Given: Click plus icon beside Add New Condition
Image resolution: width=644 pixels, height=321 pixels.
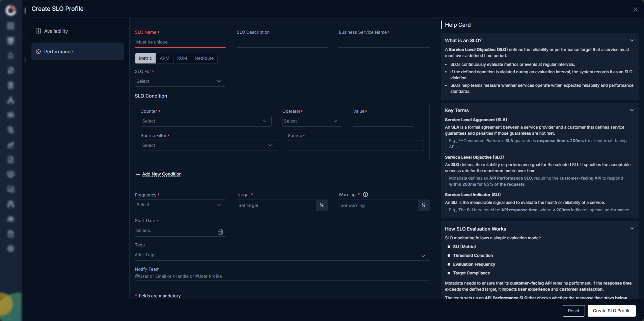Looking at the screenshot, I should (138, 175).
